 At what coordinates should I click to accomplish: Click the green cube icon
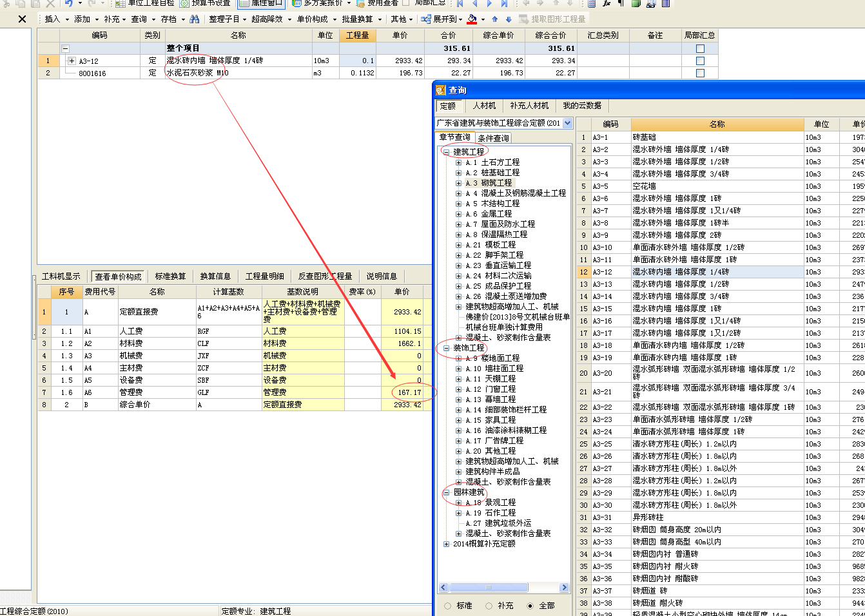tap(636, 3)
